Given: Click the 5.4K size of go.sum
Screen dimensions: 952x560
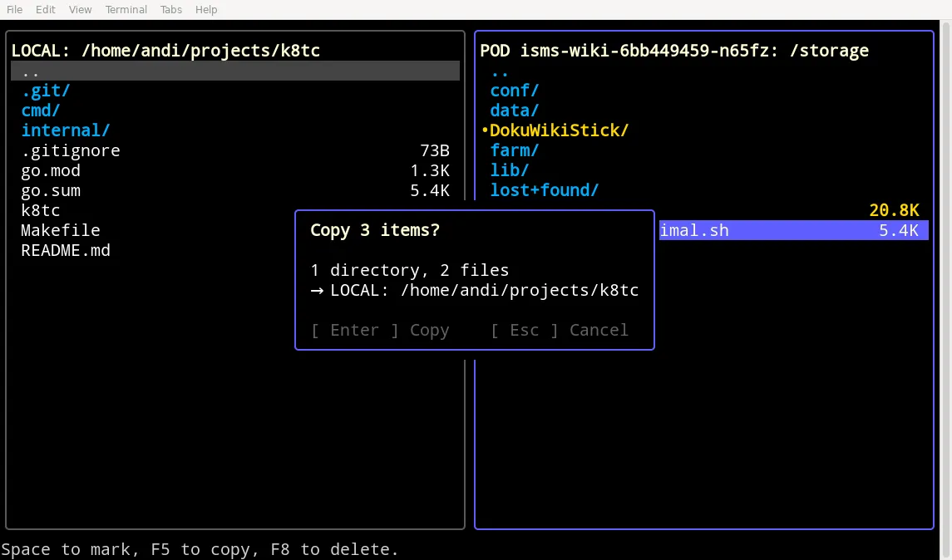Looking at the screenshot, I should [x=430, y=191].
